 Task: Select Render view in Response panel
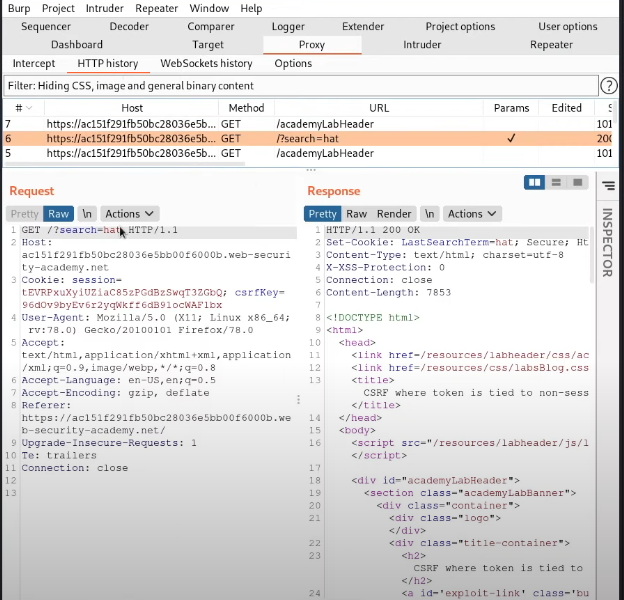click(x=394, y=214)
